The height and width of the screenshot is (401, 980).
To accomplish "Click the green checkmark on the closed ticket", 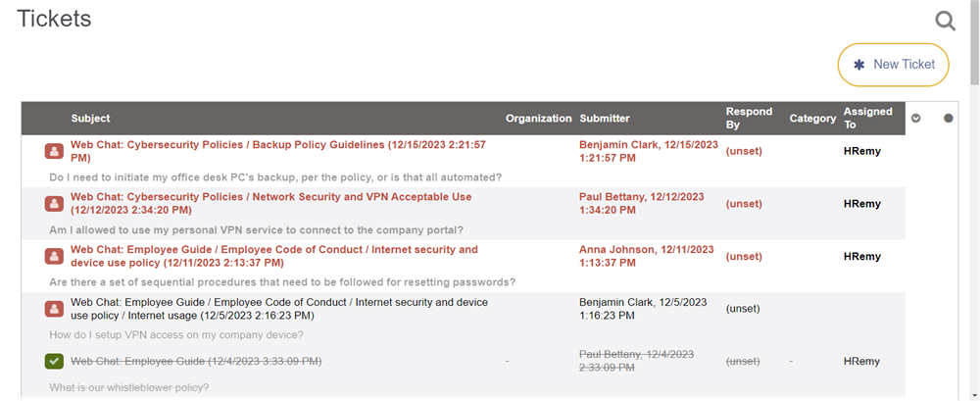I will 54,362.
